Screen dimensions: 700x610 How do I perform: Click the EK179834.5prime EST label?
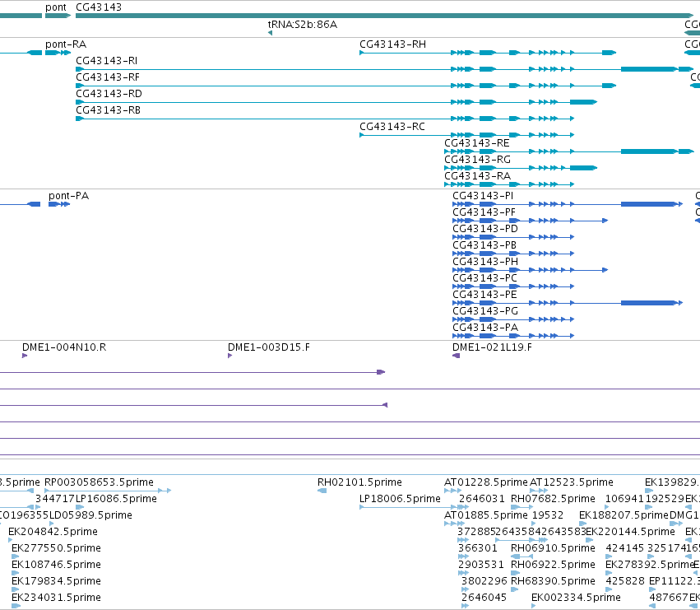(x=56, y=581)
